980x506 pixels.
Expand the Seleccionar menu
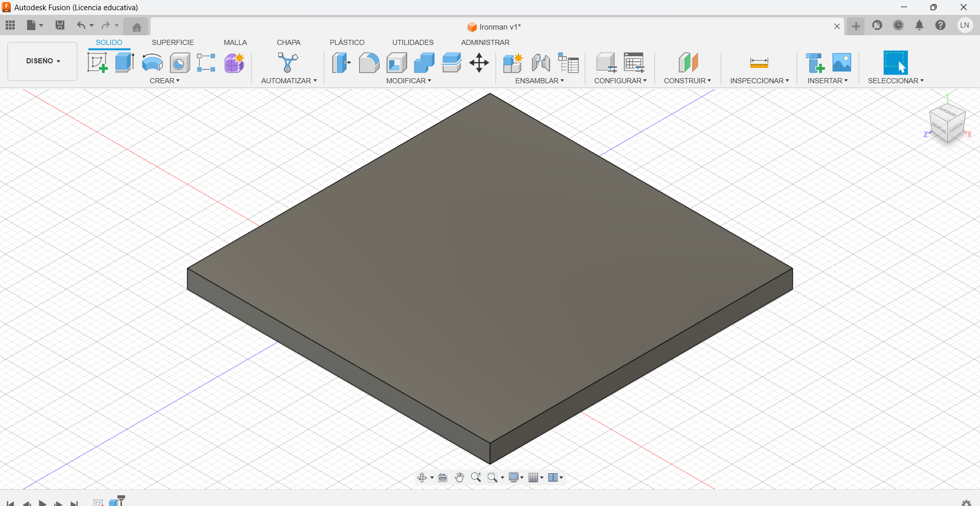pyautogui.click(x=896, y=81)
